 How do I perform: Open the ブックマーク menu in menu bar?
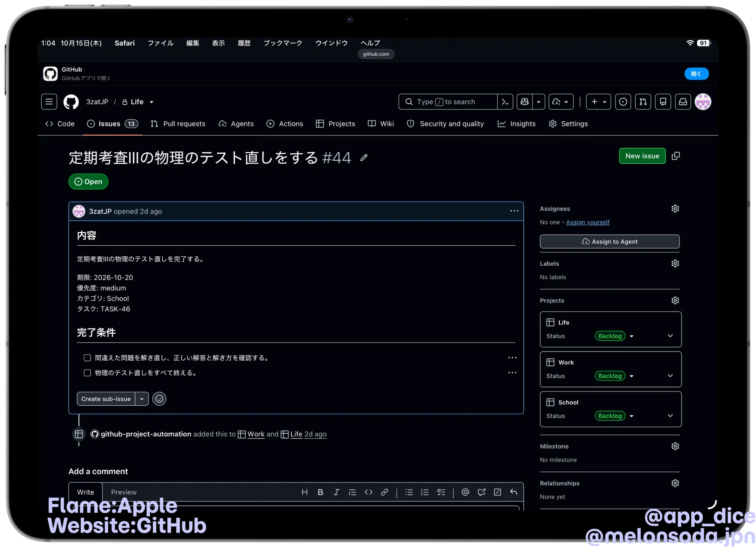pos(283,43)
